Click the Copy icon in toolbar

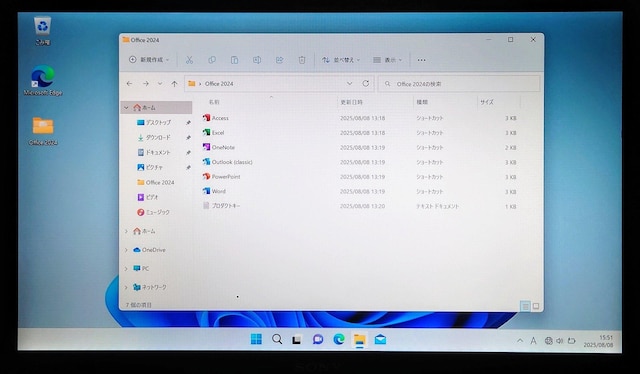click(x=212, y=60)
